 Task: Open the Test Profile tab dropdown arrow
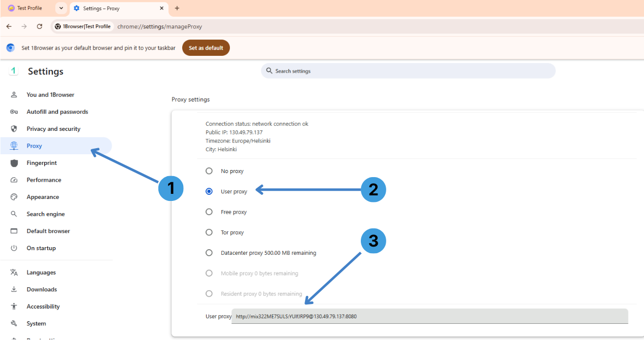coord(61,8)
